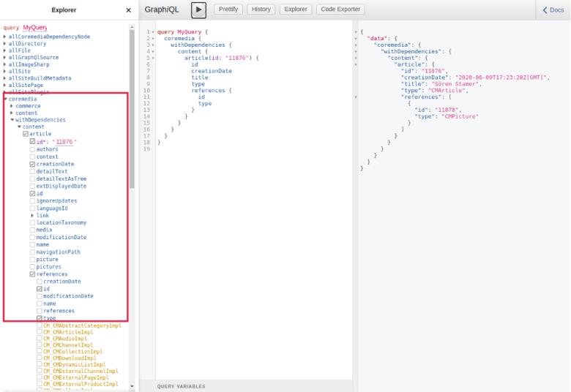The image size is (571, 392).
Task: Expand the commerce node
Action: pos(12,106)
